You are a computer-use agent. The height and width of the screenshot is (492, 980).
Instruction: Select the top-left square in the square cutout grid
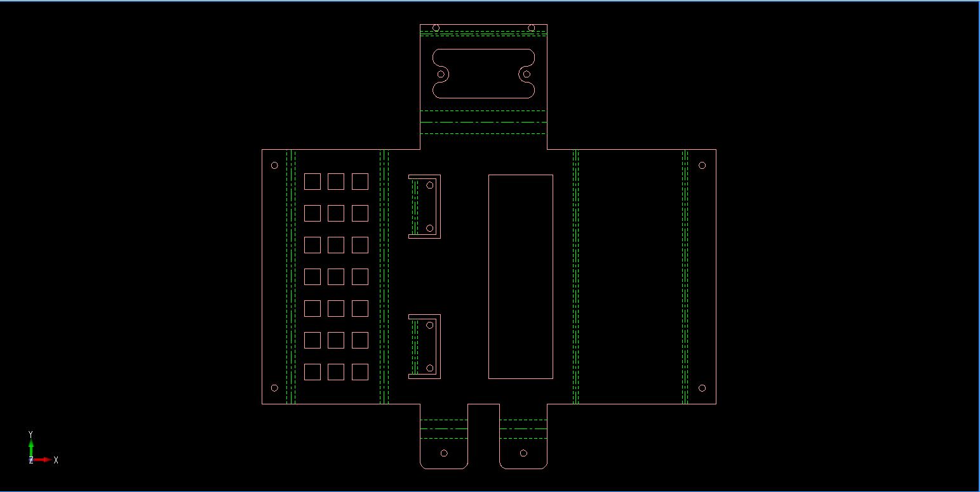point(312,182)
